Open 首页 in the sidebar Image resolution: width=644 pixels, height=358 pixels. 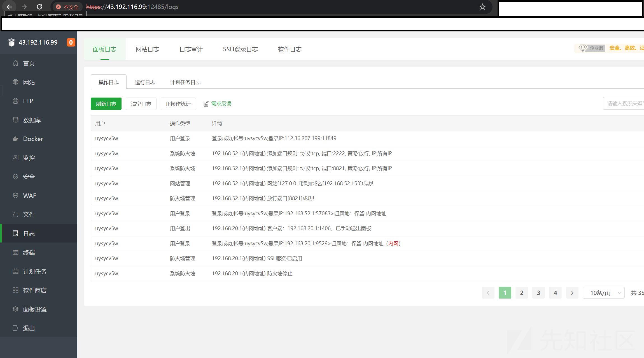pos(39,63)
